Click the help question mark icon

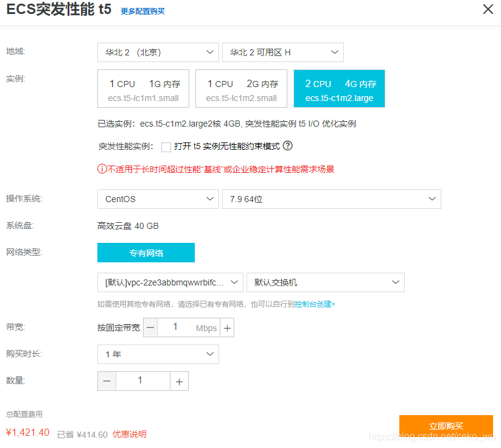click(x=287, y=145)
